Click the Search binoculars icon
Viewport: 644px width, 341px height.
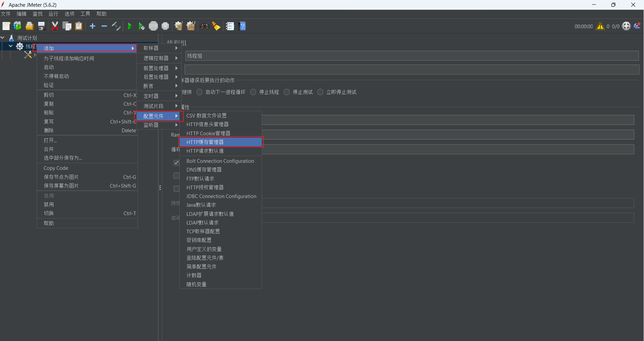pos(205,26)
